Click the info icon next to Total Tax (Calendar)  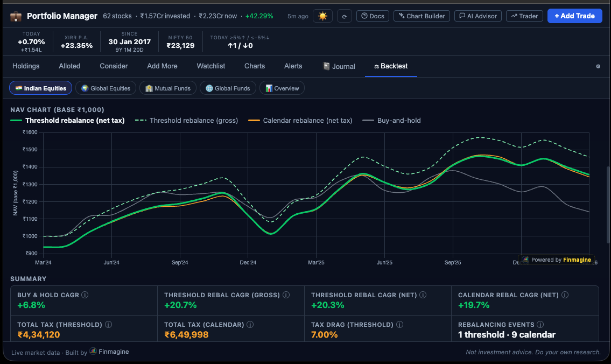(x=249, y=324)
